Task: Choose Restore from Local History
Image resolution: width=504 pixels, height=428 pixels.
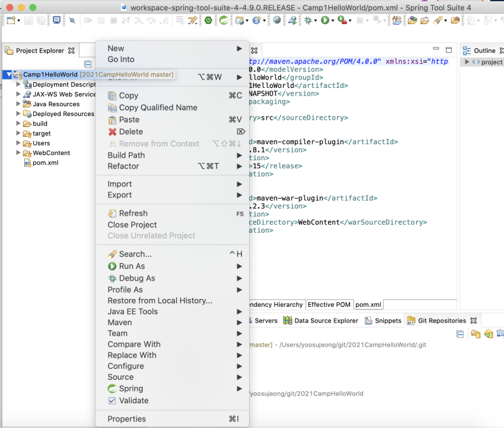Action: tap(172, 300)
